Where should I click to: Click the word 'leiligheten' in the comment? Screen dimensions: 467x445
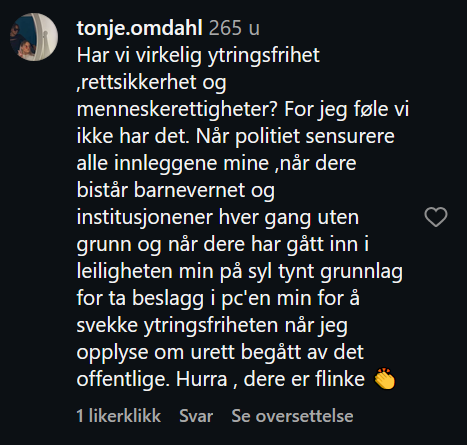pos(125,271)
